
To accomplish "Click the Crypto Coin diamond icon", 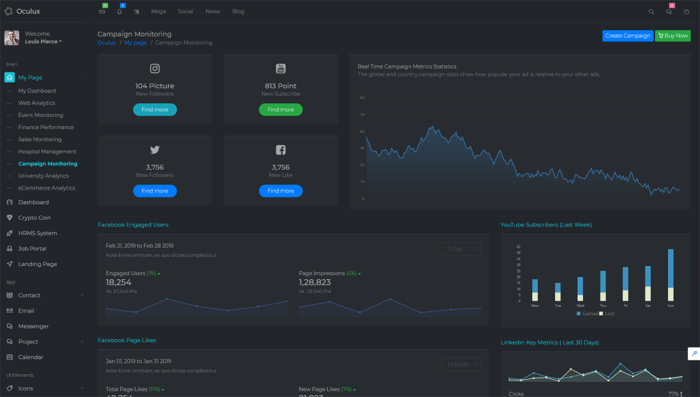I will pyautogui.click(x=9, y=217).
